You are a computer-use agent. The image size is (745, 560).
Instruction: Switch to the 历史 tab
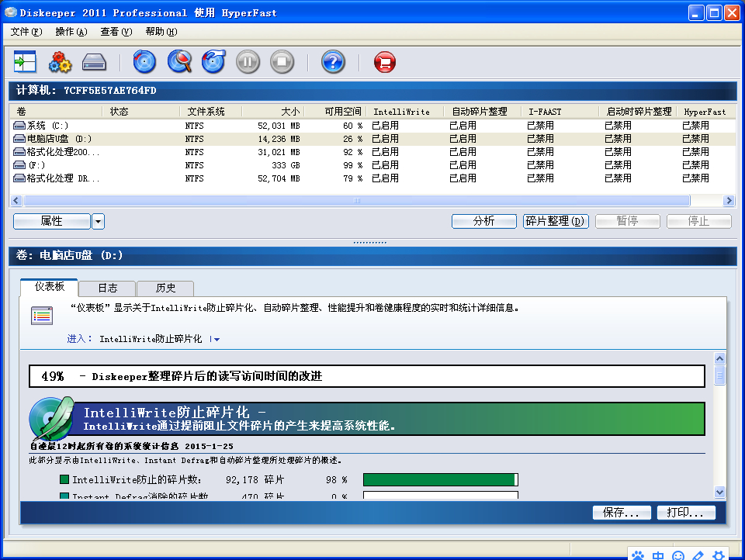(x=165, y=289)
